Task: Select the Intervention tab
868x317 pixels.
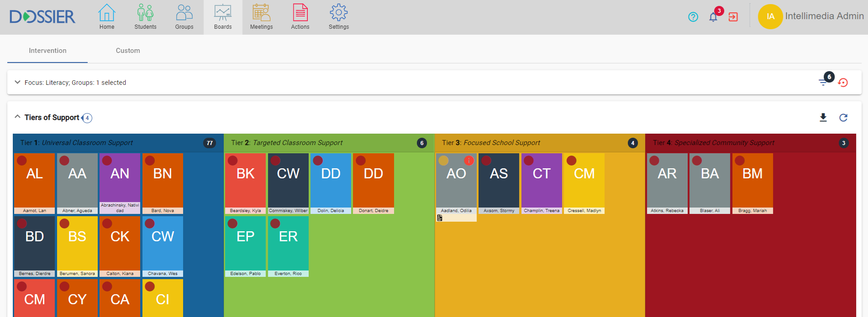Action: (x=47, y=51)
